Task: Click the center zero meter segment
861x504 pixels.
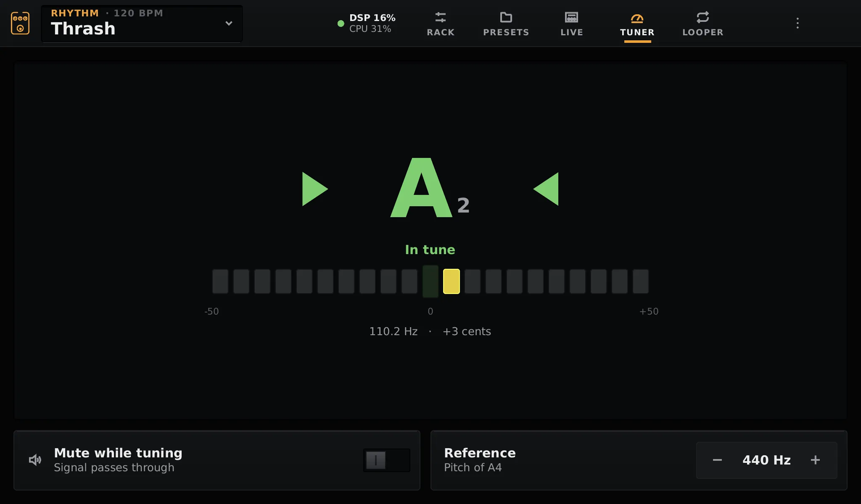Action: (430, 281)
